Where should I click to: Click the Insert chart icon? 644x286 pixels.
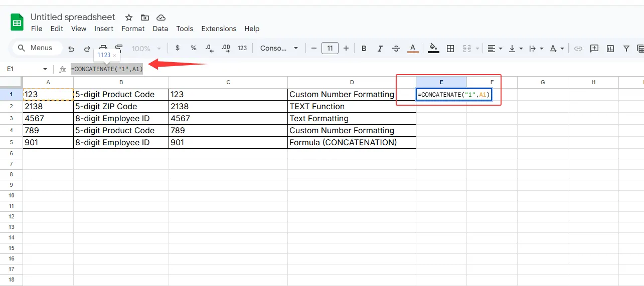610,49
